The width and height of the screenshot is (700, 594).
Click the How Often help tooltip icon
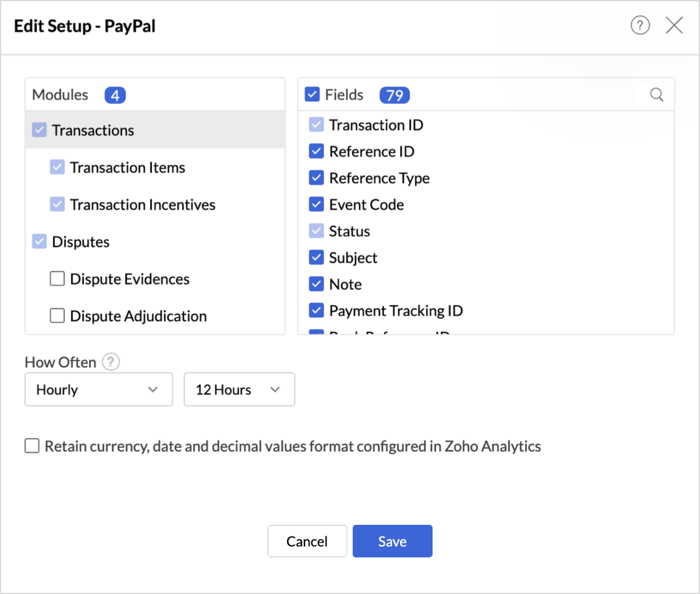click(x=110, y=362)
